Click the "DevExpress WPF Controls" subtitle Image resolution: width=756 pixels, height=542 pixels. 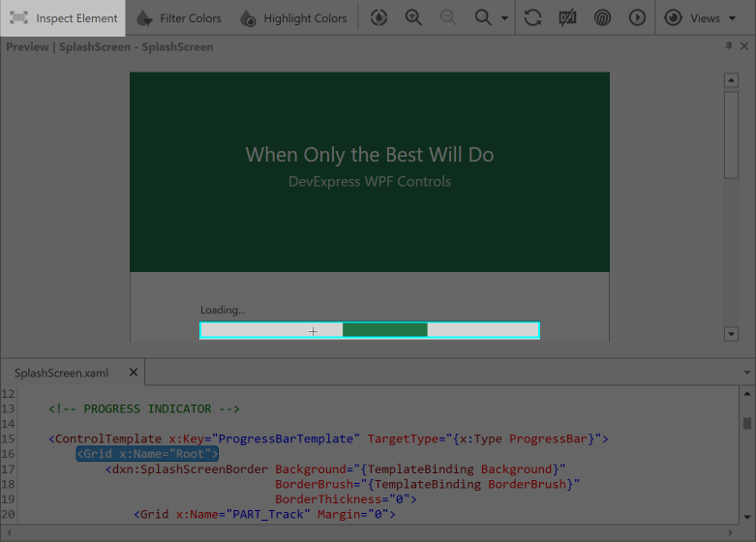point(370,181)
